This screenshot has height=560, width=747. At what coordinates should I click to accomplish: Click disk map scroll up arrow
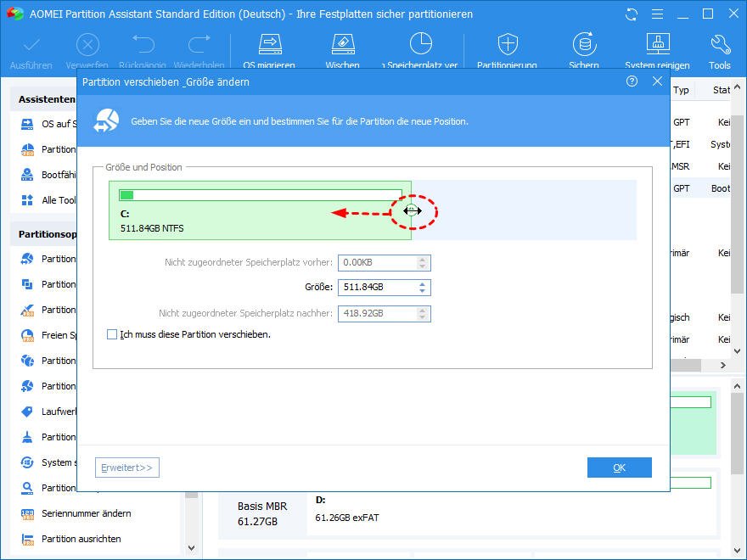tap(738, 386)
